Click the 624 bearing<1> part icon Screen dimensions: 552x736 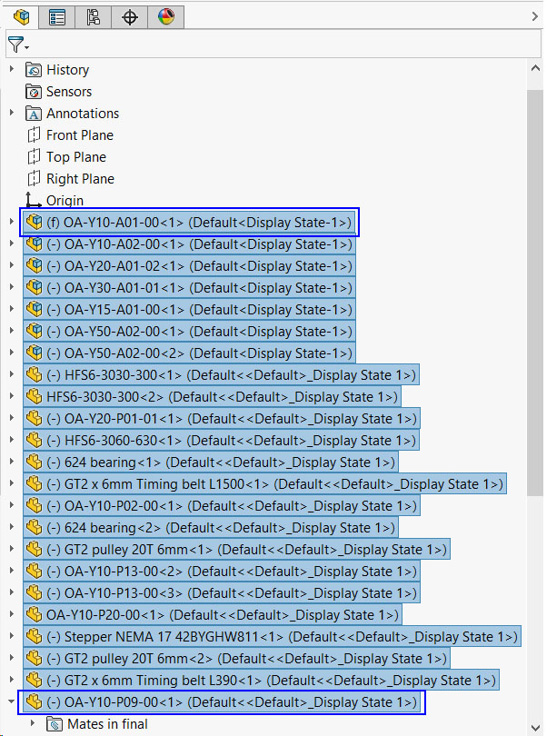34,462
